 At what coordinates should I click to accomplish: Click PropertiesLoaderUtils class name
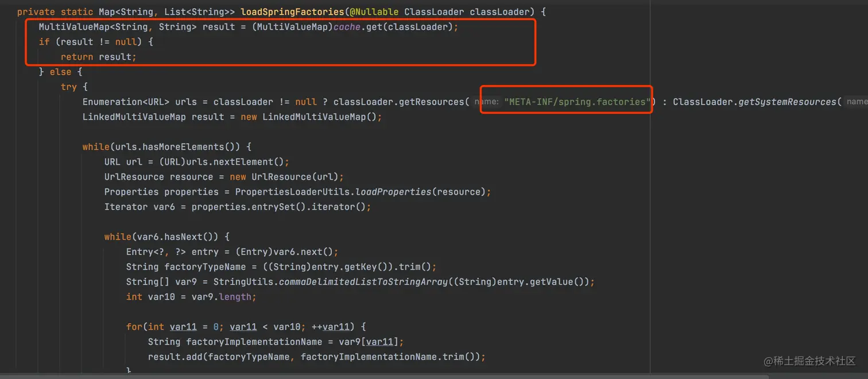pos(292,192)
